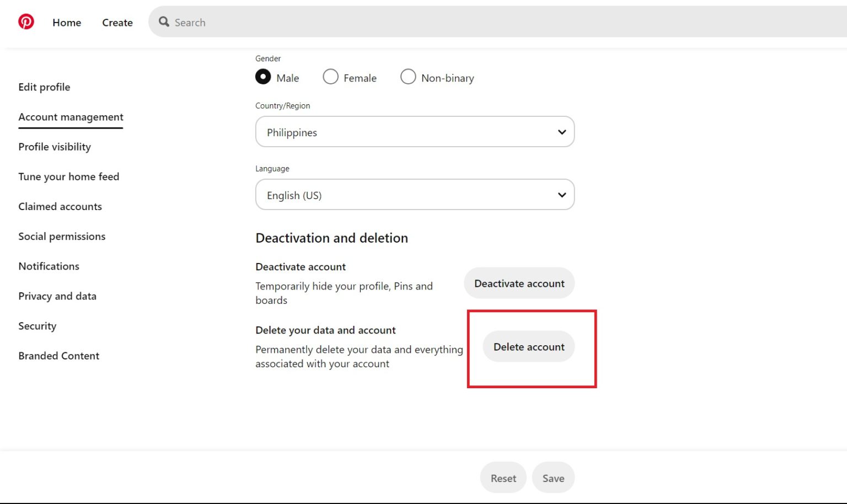847x504 pixels.
Task: Open the Country/Region dropdown showing Philippines
Action: point(415,132)
